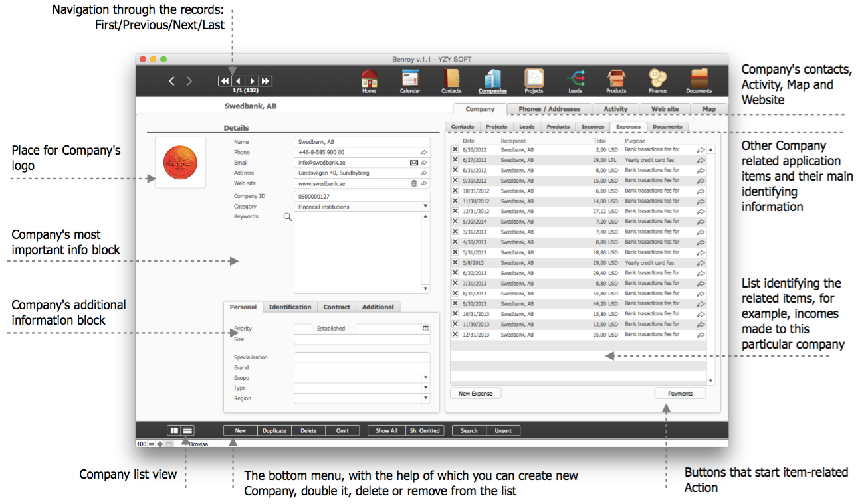Select the Incomes sub-tab
This screenshot has height=504, width=864.
[593, 127]
